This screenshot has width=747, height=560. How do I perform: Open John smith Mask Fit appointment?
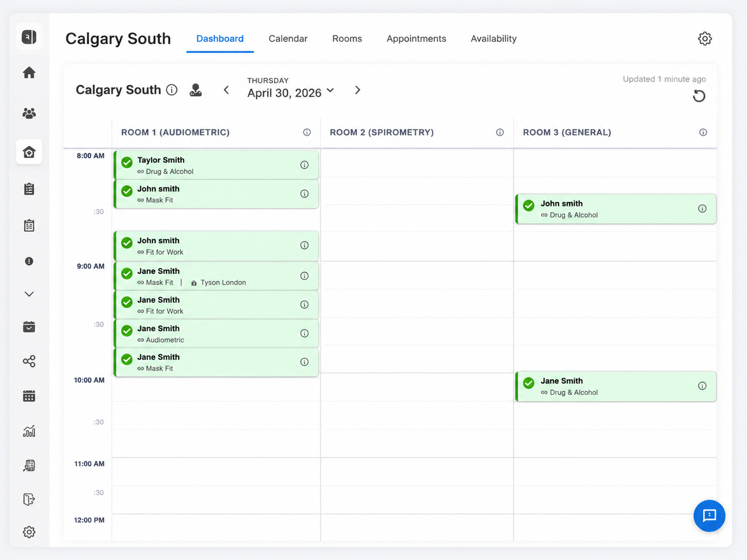(x=216, y=194)
